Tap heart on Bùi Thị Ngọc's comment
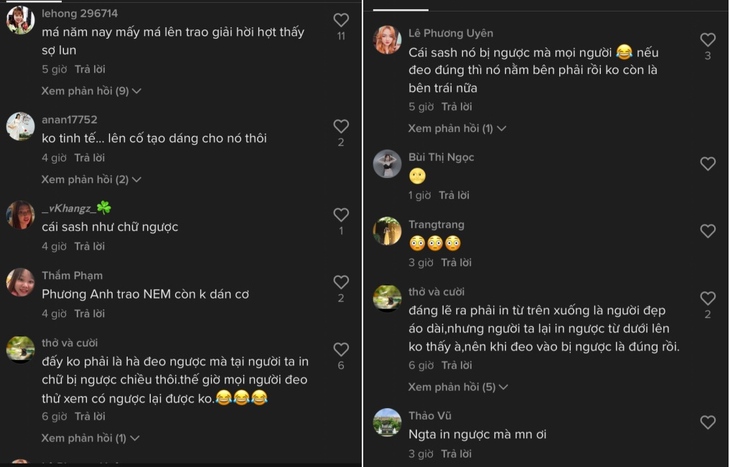730x467 pixels. (x=708, y=163)
